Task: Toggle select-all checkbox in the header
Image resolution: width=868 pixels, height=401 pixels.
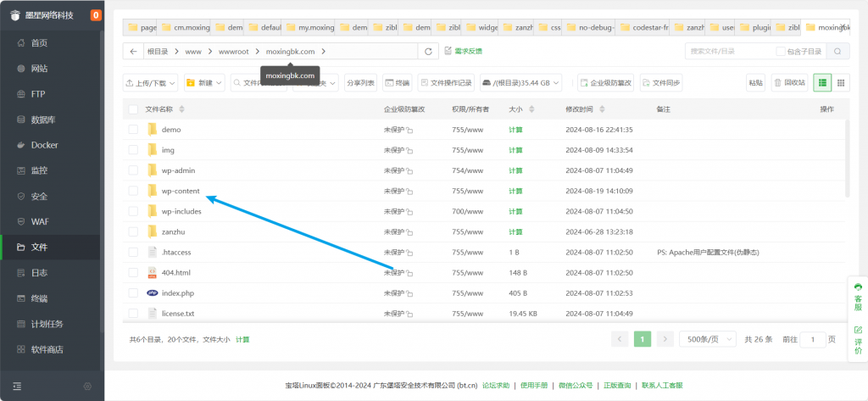Action: point(133,109)
